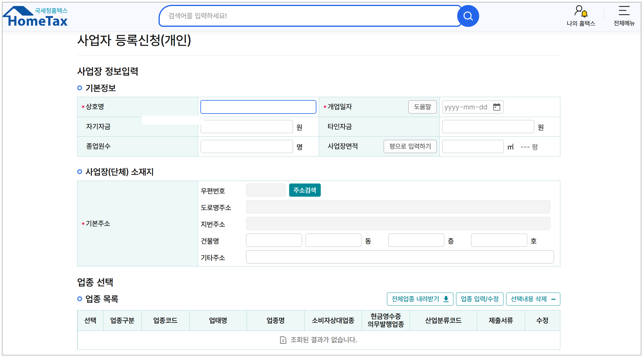Click the 평으로 입력하기 button
644x357 pixels.
pos(410,146)
